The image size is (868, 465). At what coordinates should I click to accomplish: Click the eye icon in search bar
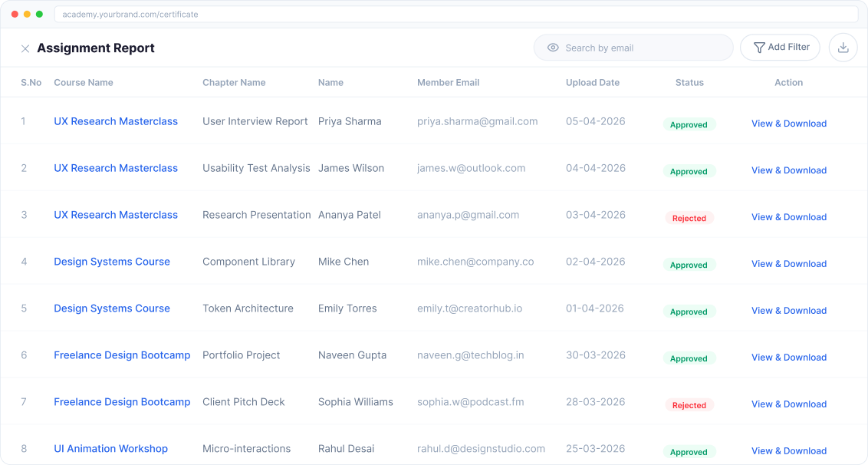coord(553,48)
